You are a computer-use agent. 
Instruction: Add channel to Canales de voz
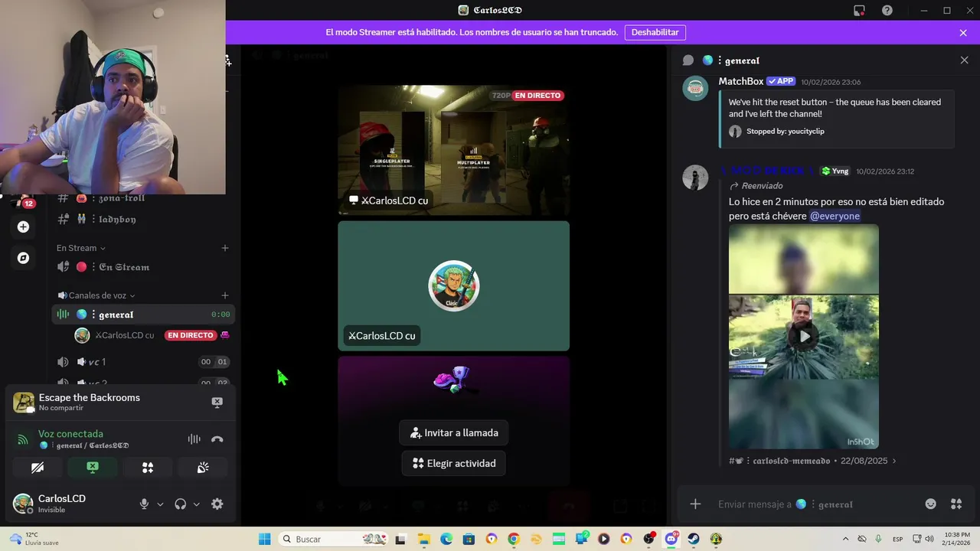225,295
